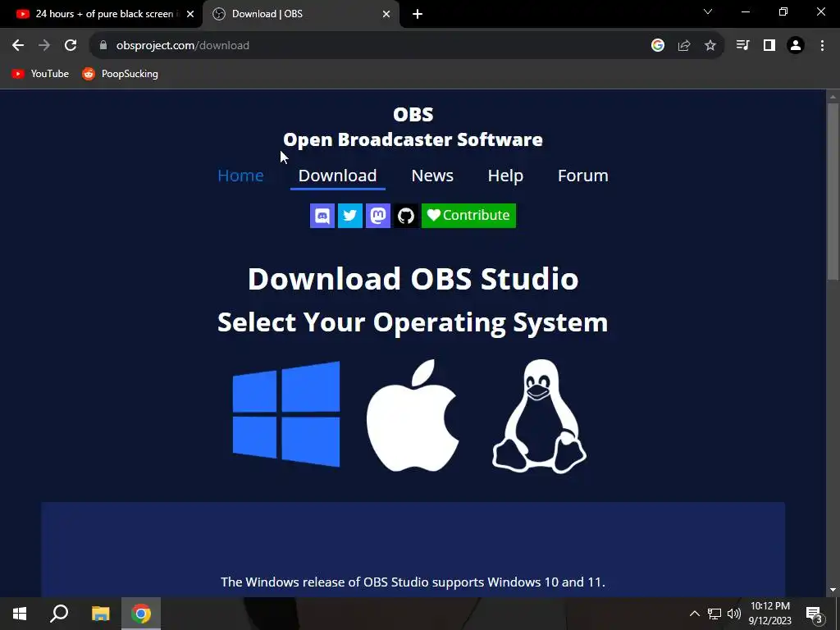Viewport: 840px width, 630px height.
Task: Open the volume tray icon
Action: pyautogui.click(x=734, y=614)
